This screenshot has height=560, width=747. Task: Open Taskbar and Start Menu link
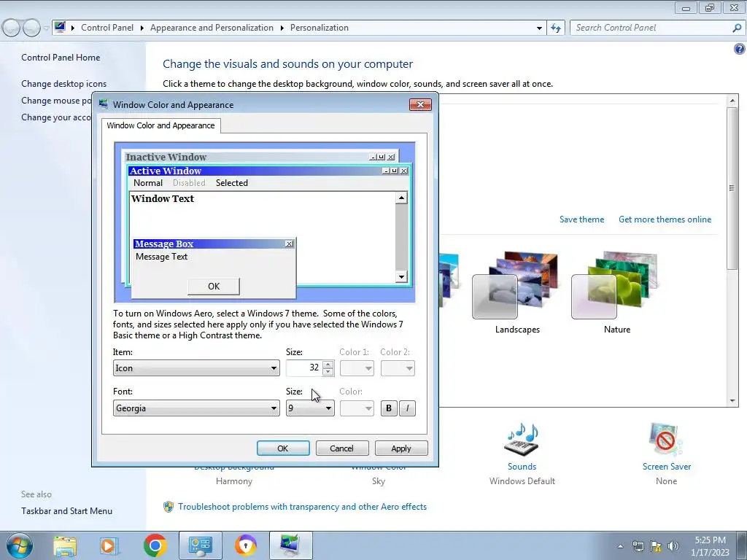[66, 511]
